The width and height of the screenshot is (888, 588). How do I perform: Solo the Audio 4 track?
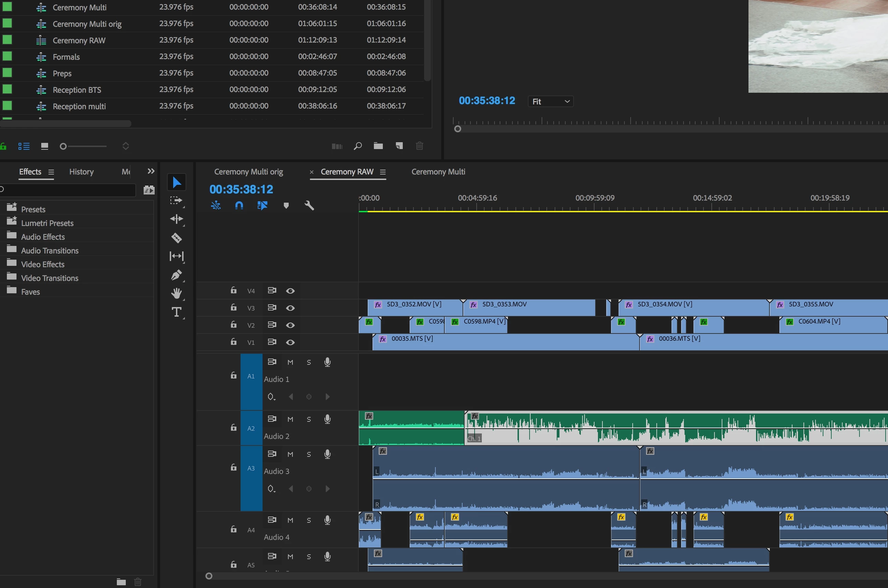[309, 520]
